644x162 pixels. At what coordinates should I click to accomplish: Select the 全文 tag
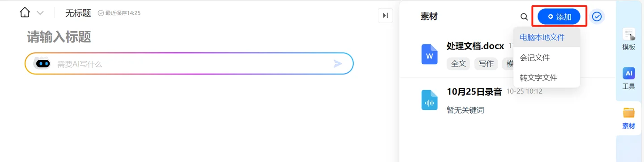point(458,63)
